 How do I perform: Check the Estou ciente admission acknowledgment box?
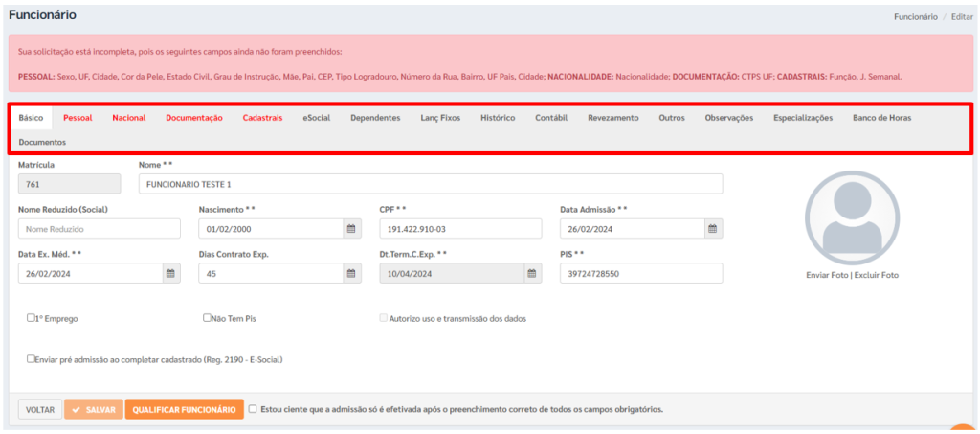click(x=253, y=409)
